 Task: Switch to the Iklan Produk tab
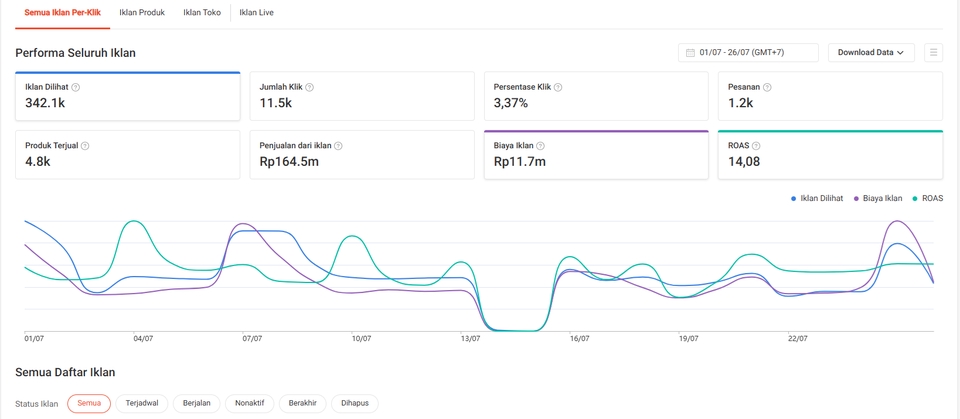pos(142,13)
